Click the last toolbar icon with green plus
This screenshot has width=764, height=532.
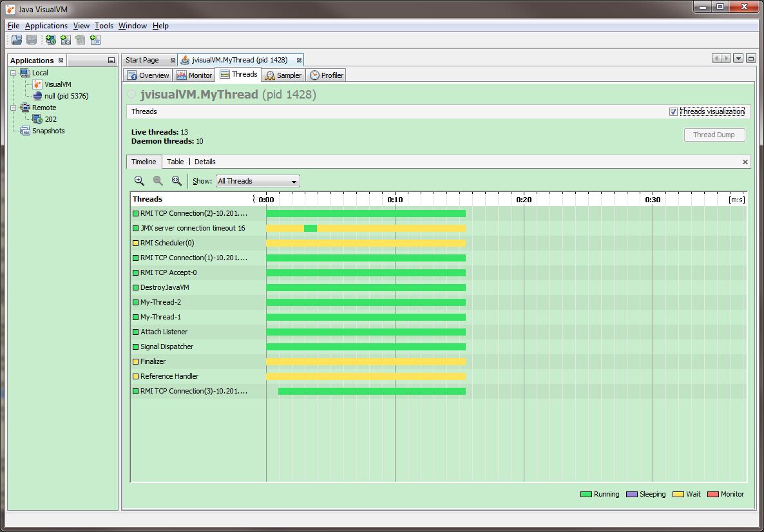pyautogui.click(x=95, y=40)
